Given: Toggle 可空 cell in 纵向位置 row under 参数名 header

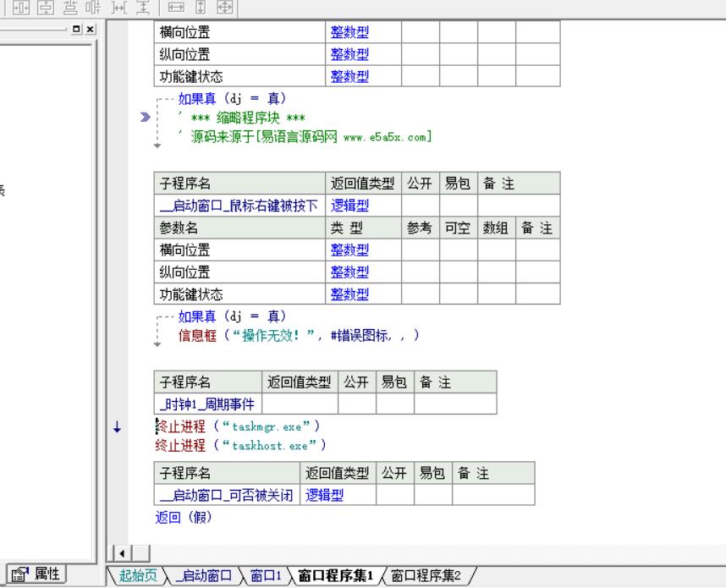Looking at the screenshot, I should click(459, 272).
